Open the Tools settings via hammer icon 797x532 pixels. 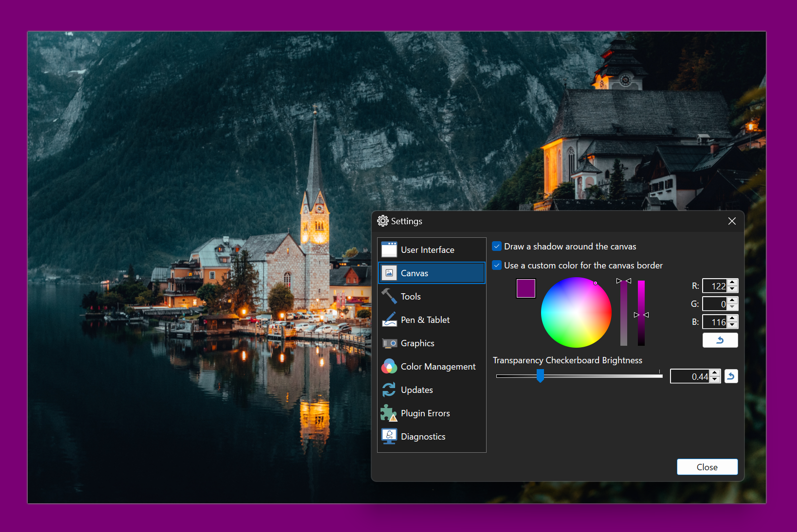coord(389,296)
